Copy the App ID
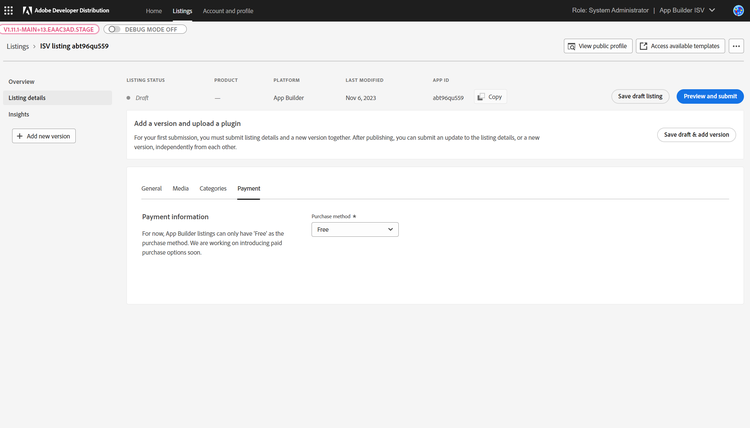The image size is (750, 428). 490,97
